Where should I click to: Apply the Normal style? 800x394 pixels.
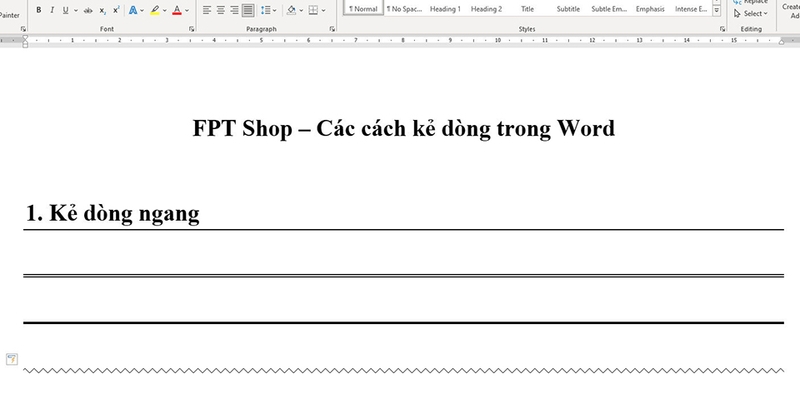[x=363, y=9]
